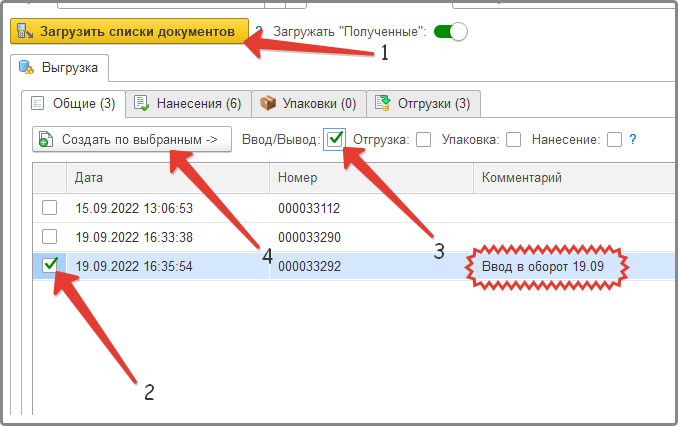This screenshot has height=426, width=678.
Task: Uncheck the row dated 19.09.2022 16:35:54
Action: click(x=50, y=265)
